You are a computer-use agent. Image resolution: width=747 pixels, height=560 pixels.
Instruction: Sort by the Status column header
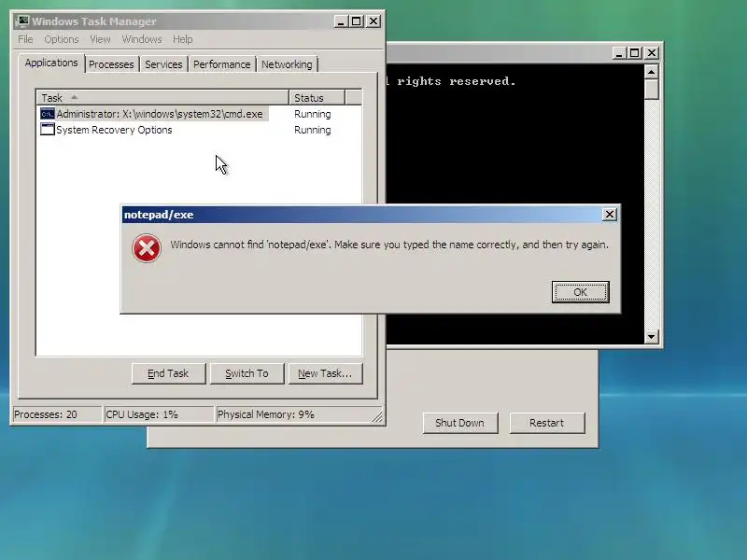point(317,98)
